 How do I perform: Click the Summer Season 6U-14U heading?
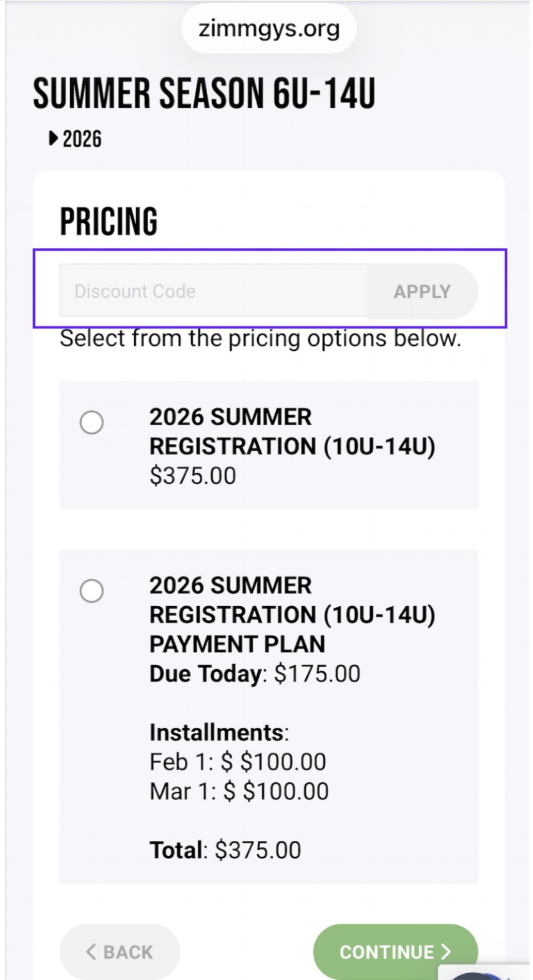coord(204,94)
